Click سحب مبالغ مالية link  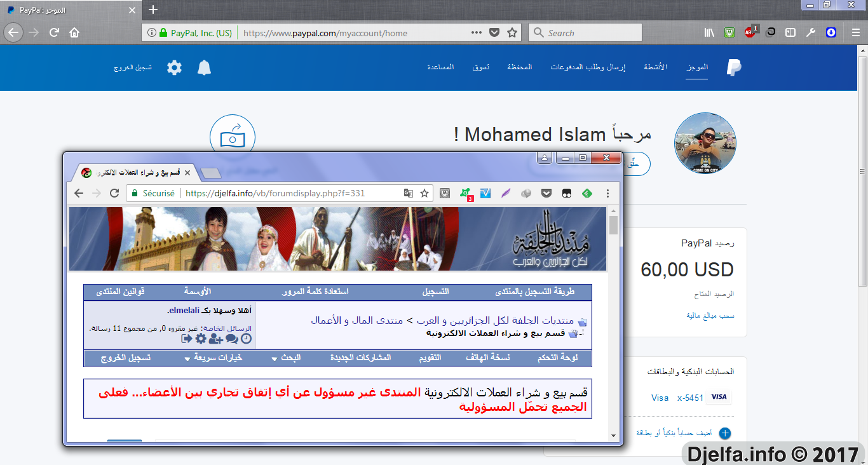710,315
